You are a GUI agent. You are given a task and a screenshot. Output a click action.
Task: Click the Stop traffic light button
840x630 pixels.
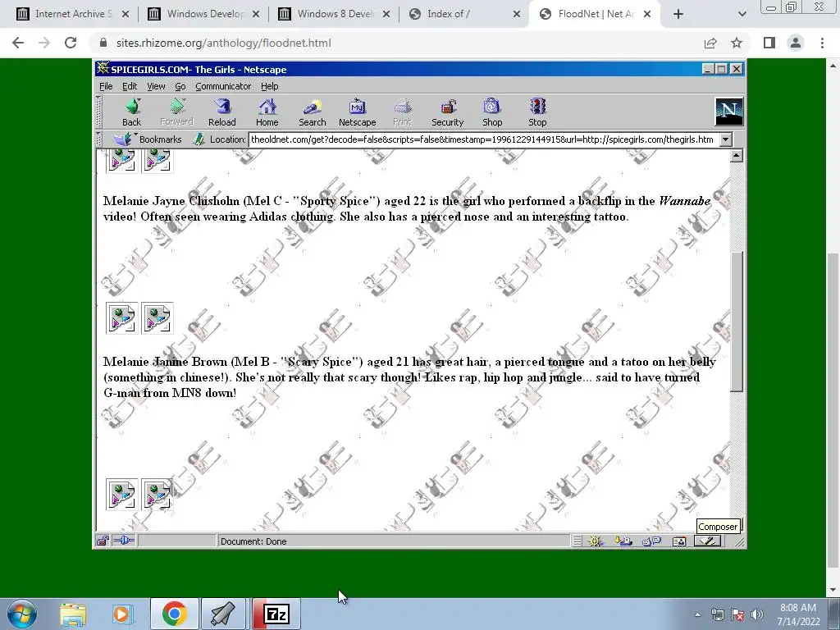[x=537, y=112]
